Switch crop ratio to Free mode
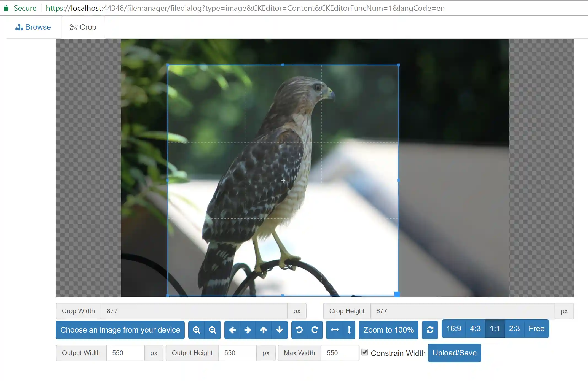 [x=536, y=328]
